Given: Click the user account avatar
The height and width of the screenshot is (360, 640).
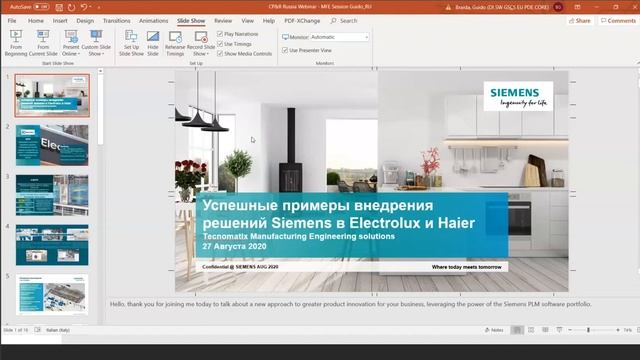Looking at the screenshot, I should (558, 7).
